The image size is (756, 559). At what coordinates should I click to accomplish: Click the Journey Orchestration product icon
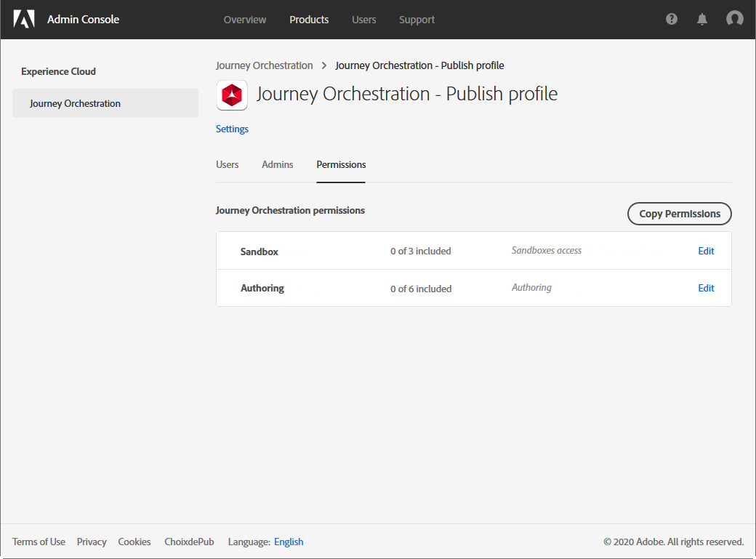[232, 95]
